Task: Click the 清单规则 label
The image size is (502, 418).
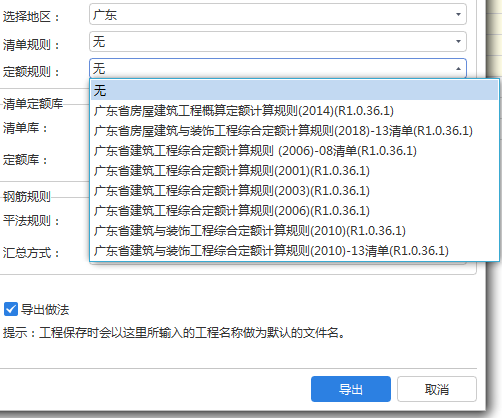Action: click(x=31, y=44)
